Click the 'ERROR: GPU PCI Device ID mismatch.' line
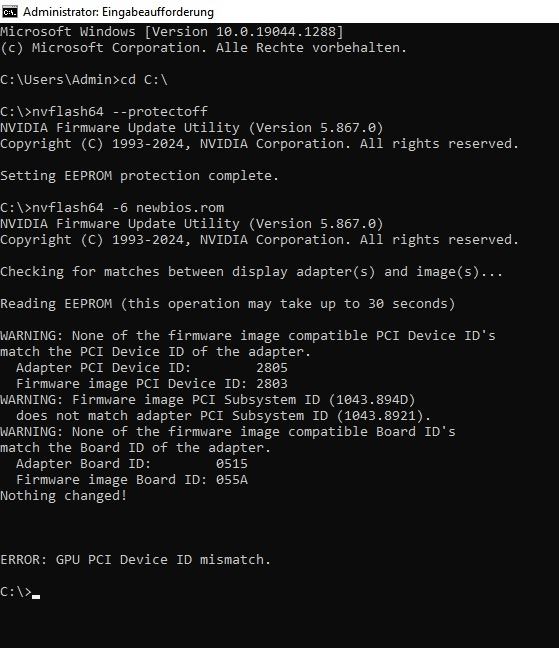Image resolution: width=559 pixels, height=648 pixels. tap(136, 560)
